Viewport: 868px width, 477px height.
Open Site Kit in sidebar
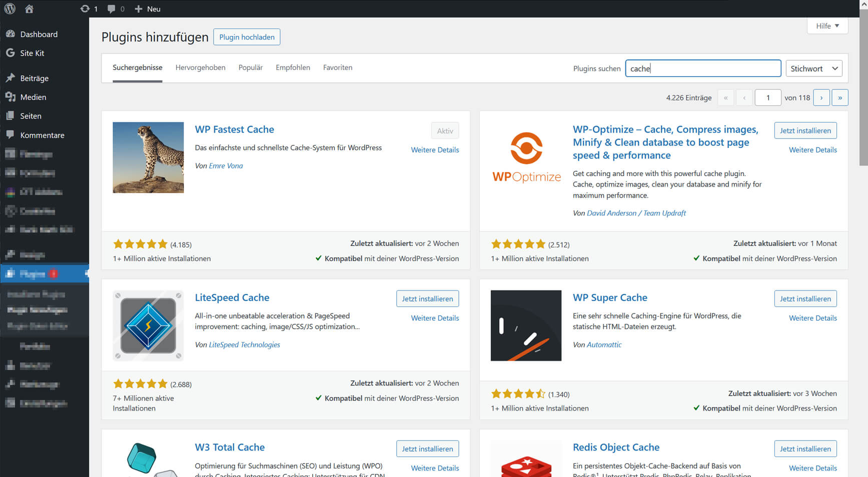(x=32, y=53)
